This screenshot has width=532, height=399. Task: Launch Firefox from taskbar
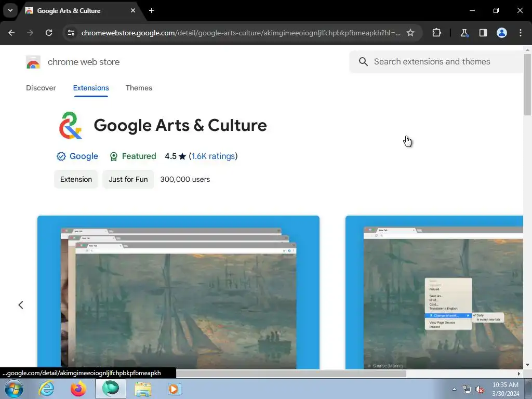[78, 389]
